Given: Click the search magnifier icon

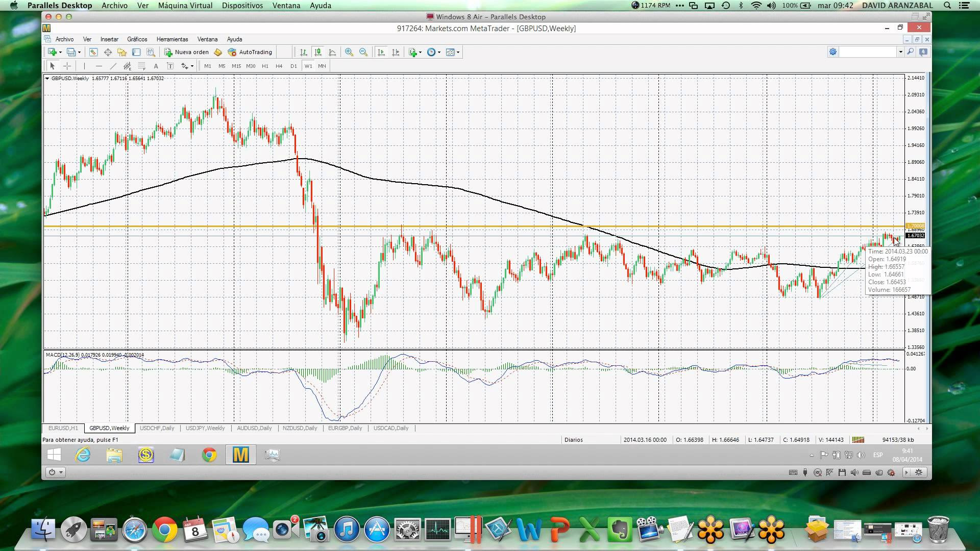Looking at the screenshot, I should [x=910, y=52].
